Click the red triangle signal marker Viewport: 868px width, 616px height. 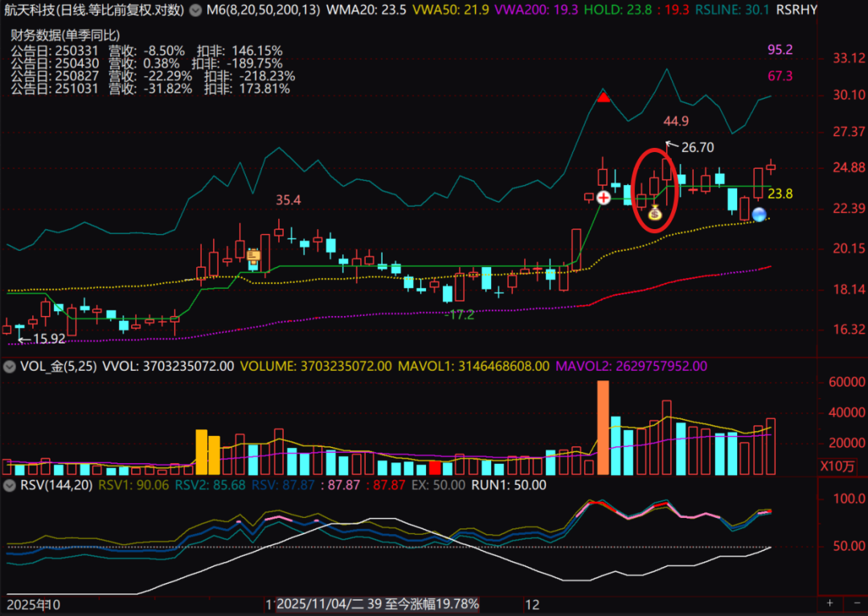pyautogui.click(x=604, y=98)
